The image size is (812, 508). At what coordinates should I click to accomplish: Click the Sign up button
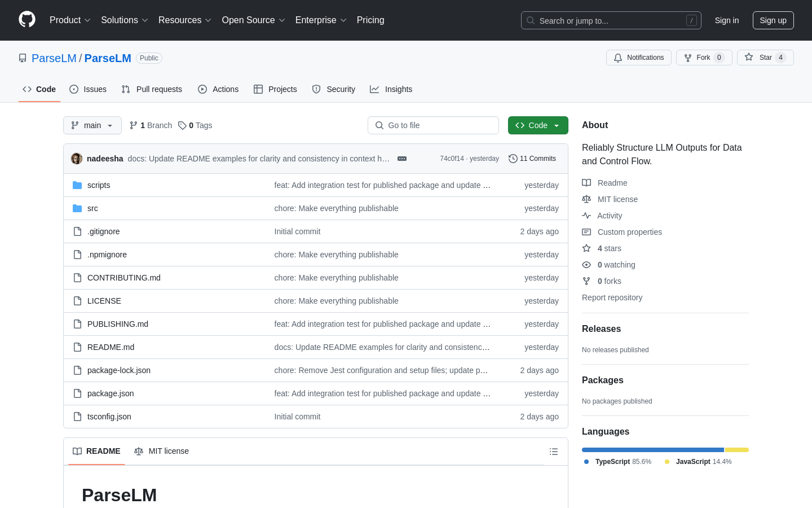(773, 20)
